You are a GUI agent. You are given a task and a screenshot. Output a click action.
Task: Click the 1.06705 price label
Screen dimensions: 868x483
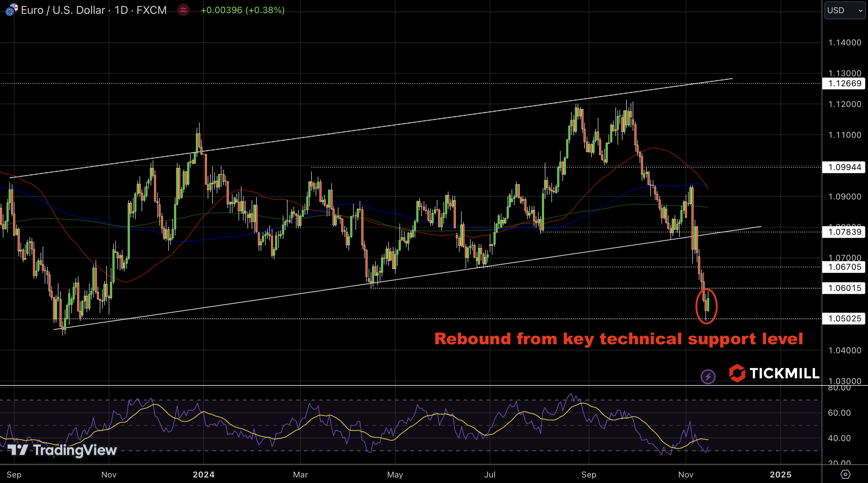click(x=844, y=267)
